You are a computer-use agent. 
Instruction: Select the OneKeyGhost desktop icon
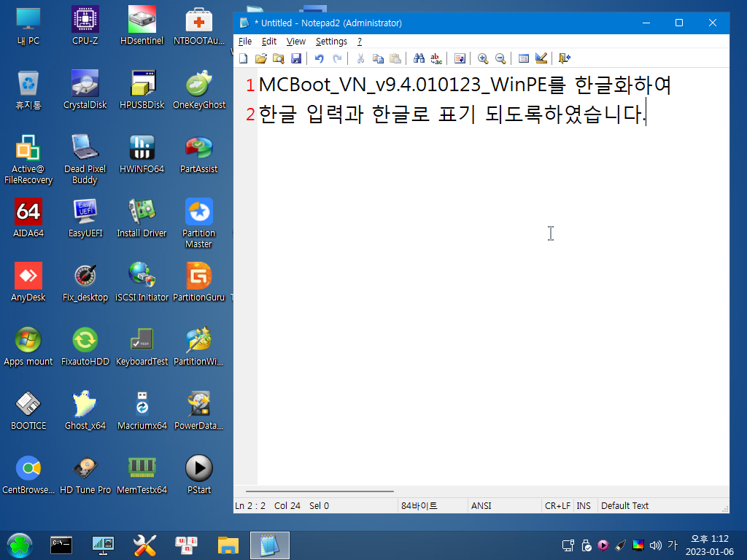pyautogui.click(x=198, y=90)
